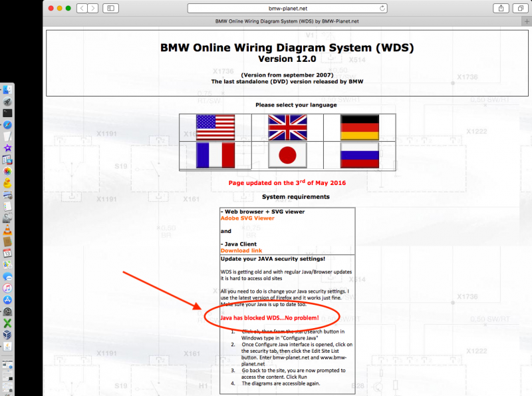Open the App Store from the Dock

pyautogui.click(x=7, y=299)
